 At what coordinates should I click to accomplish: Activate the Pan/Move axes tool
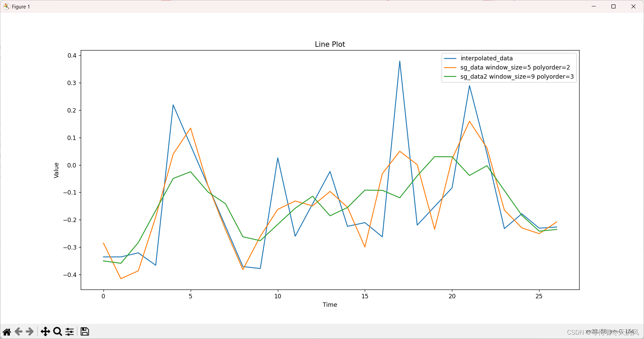45,332
